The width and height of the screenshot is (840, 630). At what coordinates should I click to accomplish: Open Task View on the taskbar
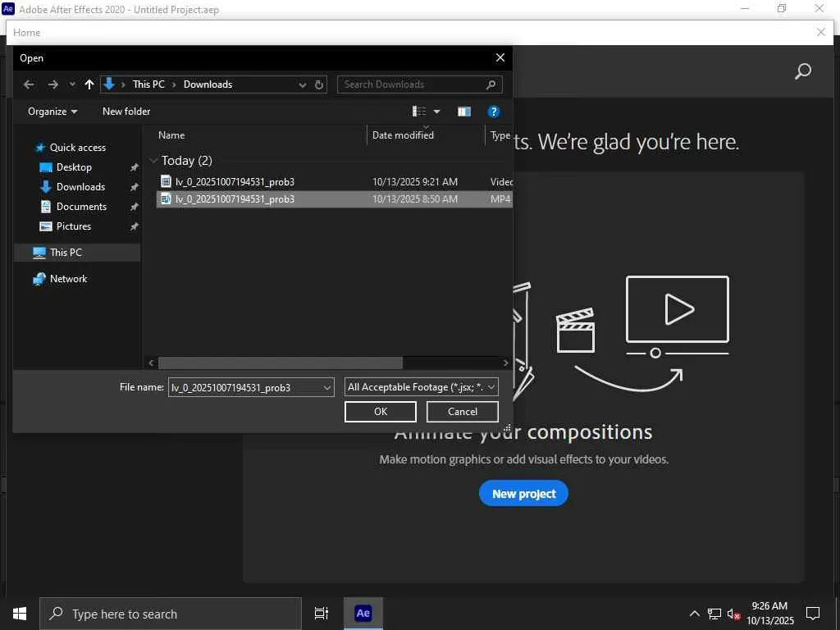[x=321, y=614]
